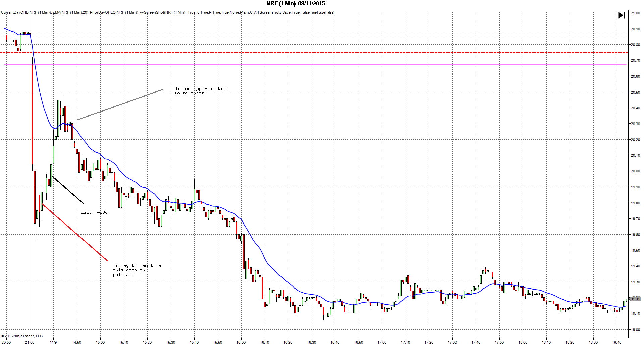Click the 16:30 time axis label
The width and height of the screenshot is (644, 347).
(x=311, y=342)
